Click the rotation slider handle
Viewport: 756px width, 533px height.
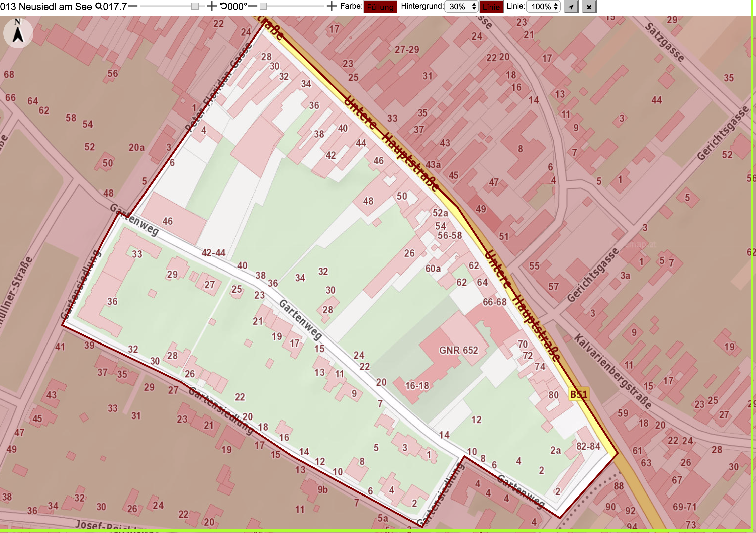pyautogui.click(x=263, y=6)
